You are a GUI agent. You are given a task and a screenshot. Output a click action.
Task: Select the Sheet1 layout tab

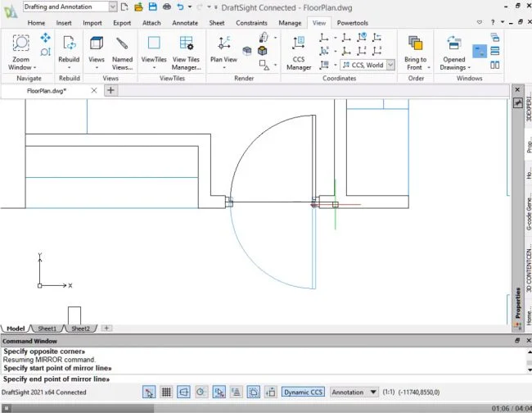47,328
